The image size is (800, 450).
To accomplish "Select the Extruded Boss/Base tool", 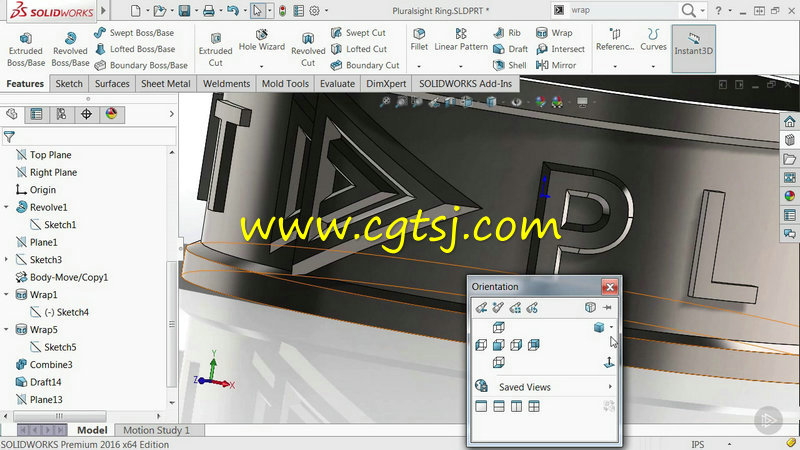I will 26,50.
